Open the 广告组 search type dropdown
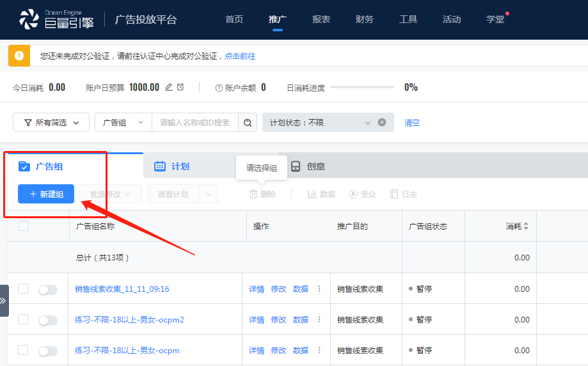The height and width of the screenshot is (366, 588). coord(123,123)
